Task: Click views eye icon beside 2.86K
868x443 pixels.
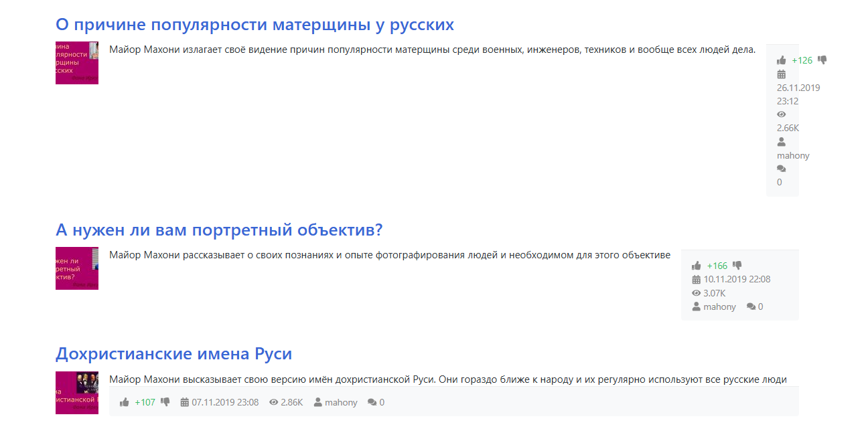Action: 273,402
